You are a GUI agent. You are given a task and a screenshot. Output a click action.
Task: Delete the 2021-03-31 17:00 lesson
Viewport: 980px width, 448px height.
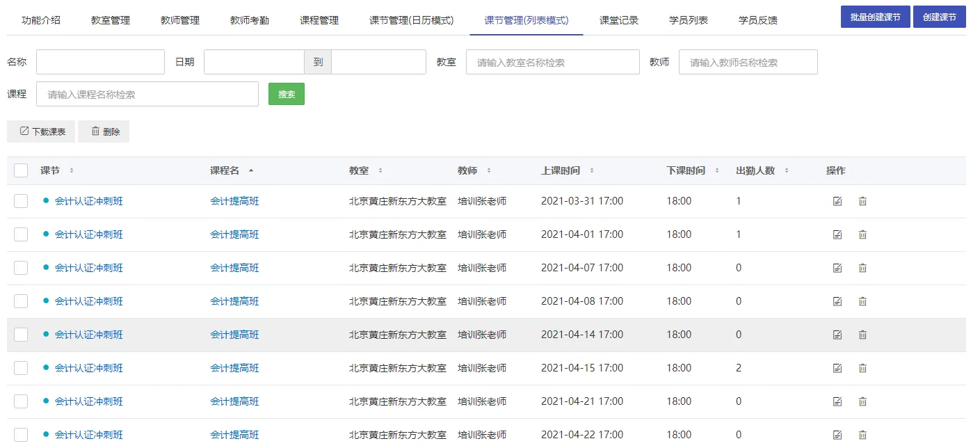[x=862, y=202]
